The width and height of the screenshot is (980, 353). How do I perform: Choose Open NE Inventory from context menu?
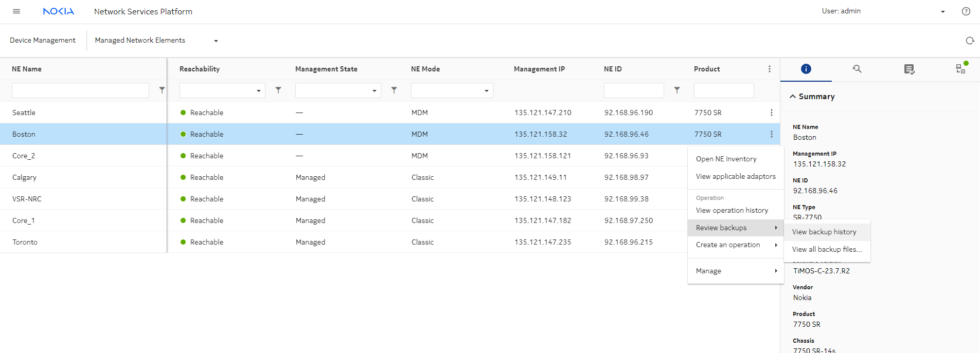coord(726,159)
